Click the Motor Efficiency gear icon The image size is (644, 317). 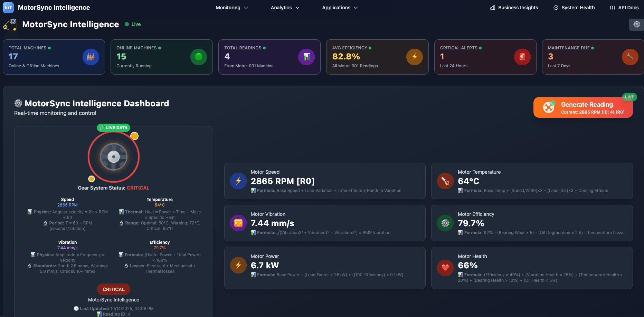[445, 223]
